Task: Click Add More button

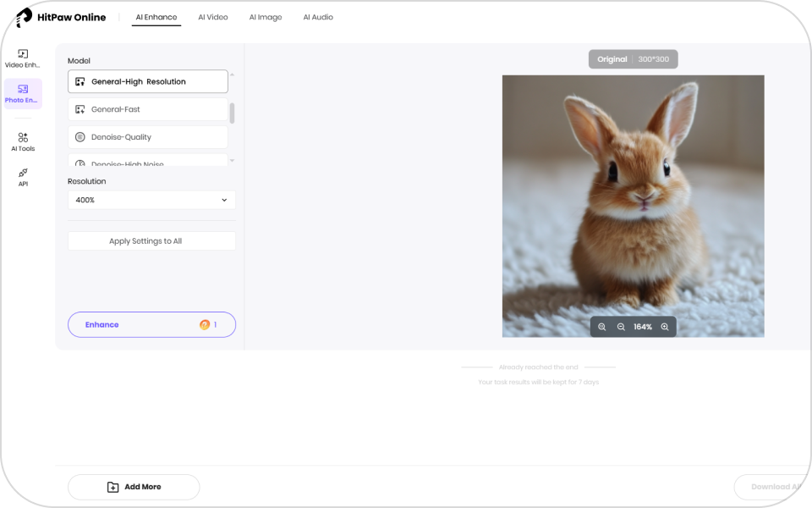Action: click(134, 487)
